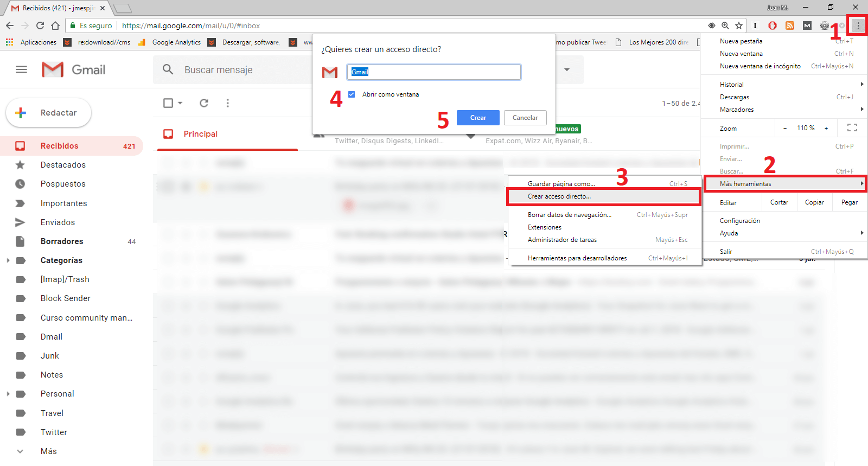Open Ayuda submenu

[784, 233]
